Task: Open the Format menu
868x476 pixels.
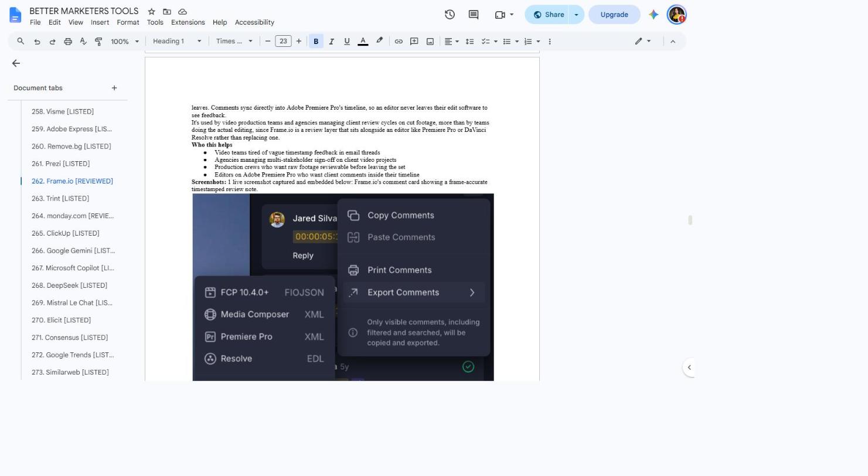Action: [128, 22]
